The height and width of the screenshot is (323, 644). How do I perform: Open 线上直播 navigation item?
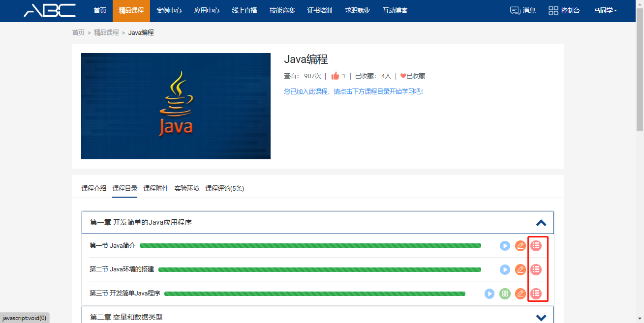coord(245,10)
